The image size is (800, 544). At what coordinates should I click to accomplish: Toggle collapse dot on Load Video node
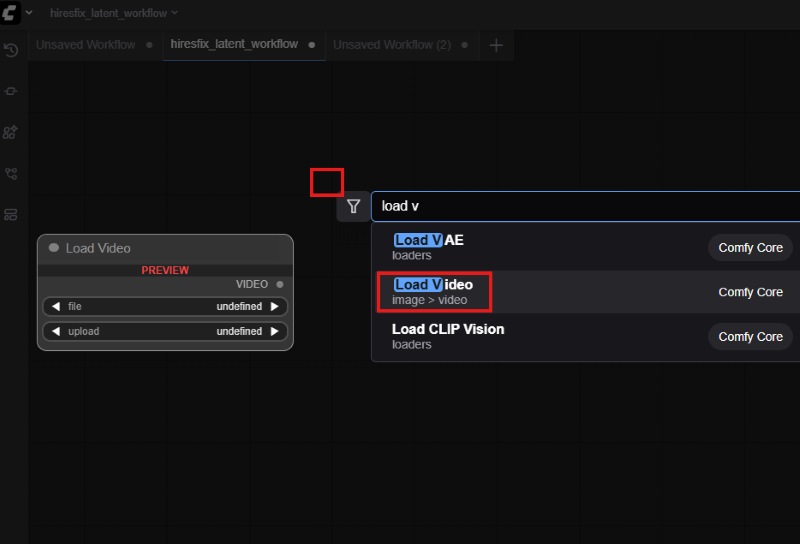coord(54,248)
